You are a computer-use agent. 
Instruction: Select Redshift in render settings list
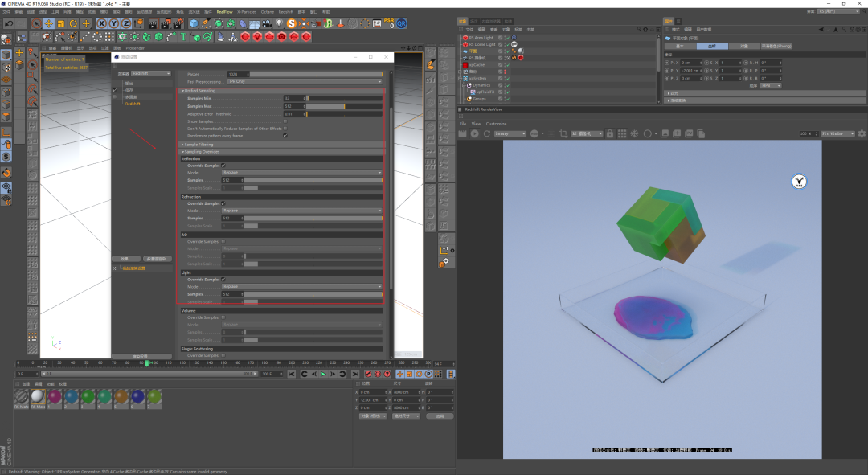133,104
